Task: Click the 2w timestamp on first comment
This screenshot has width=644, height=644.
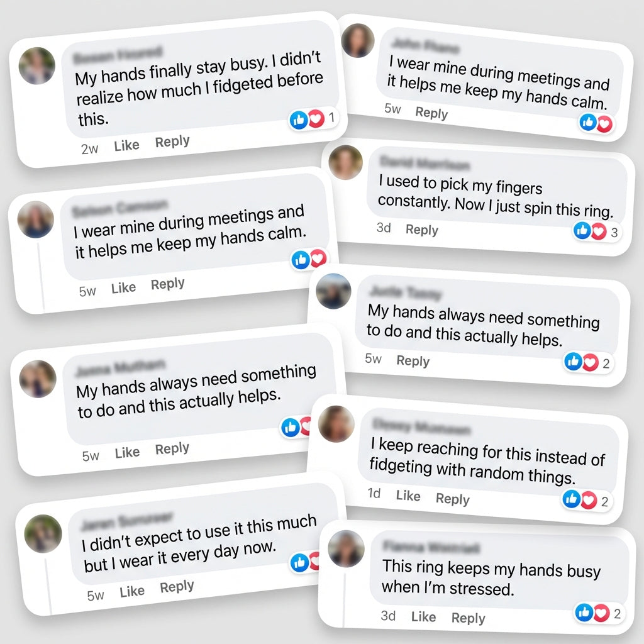Action: point(90,149)
